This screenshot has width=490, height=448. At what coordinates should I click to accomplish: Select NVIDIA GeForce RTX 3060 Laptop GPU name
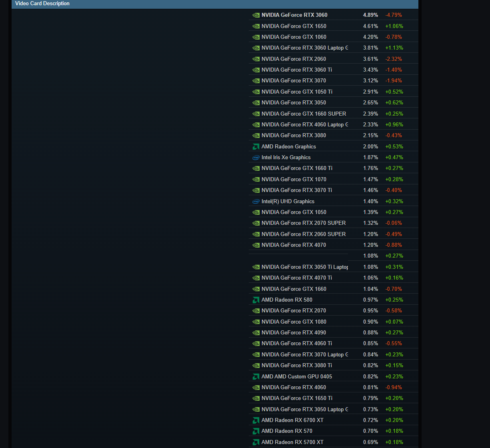(x=304, y=48)
